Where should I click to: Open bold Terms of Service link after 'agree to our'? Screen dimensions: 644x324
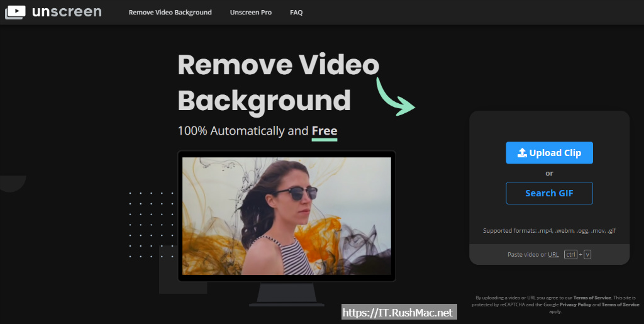click(x=592, y=298)
